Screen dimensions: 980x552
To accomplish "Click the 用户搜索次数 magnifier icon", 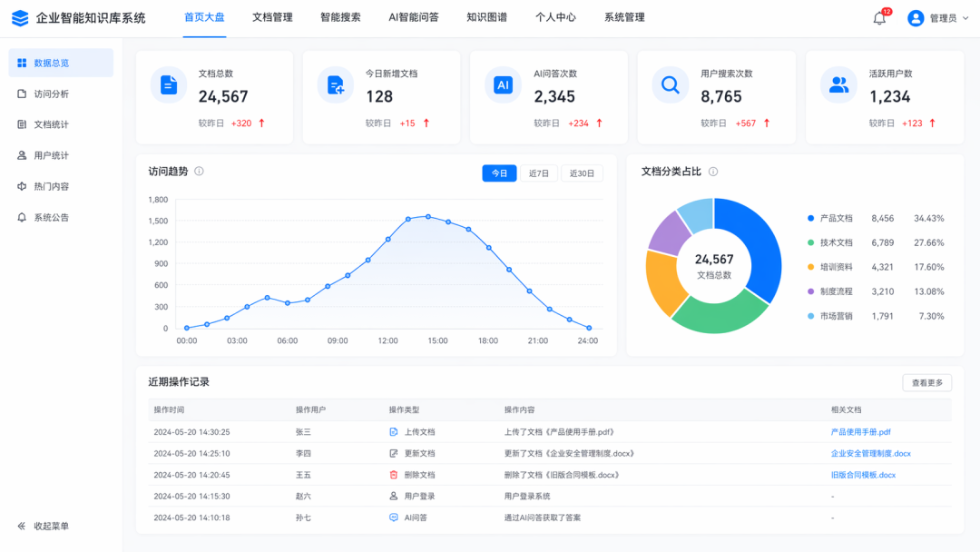I will click(670, 84).
